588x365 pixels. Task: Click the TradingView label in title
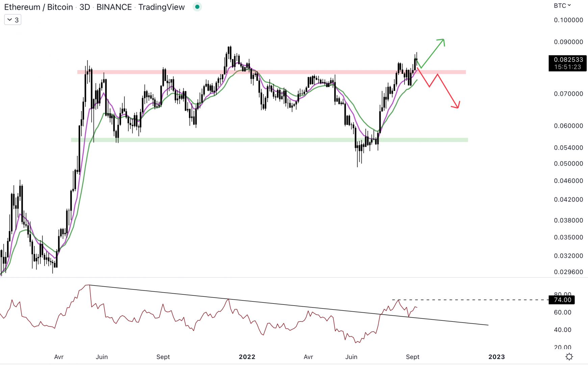[161, 7]
